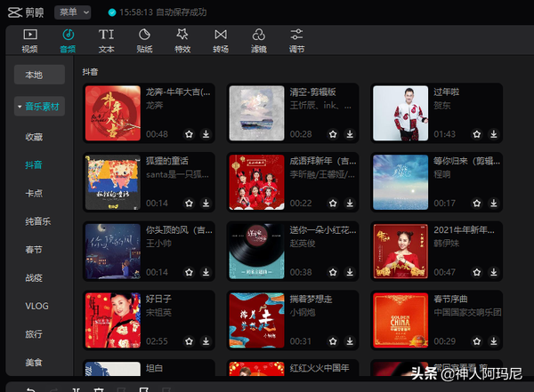Favorite the 成语拜新年 track
This screenshot has width=534, height=392.
[333, 204]
